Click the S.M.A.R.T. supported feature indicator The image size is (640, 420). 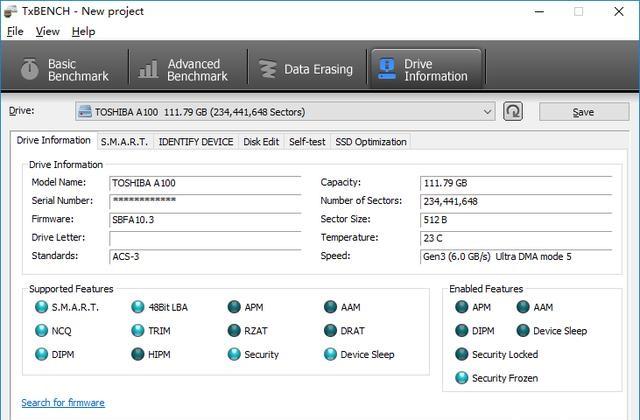click(x=41, y=307)
